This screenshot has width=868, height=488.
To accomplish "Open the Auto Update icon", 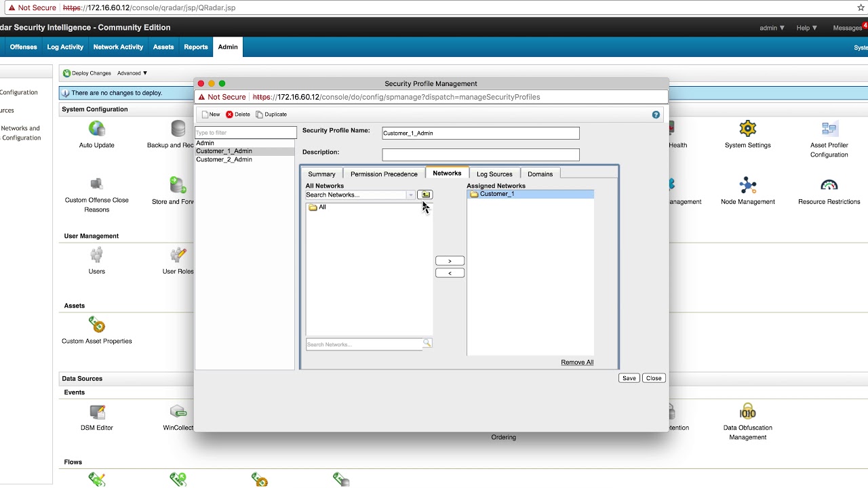I will point(96,128).
